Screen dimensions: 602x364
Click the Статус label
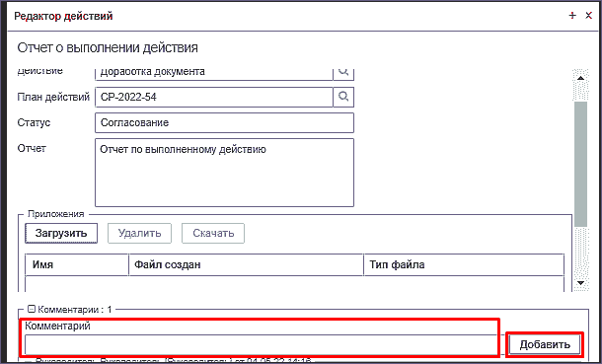pyautogui.click(x=34, y=122)
